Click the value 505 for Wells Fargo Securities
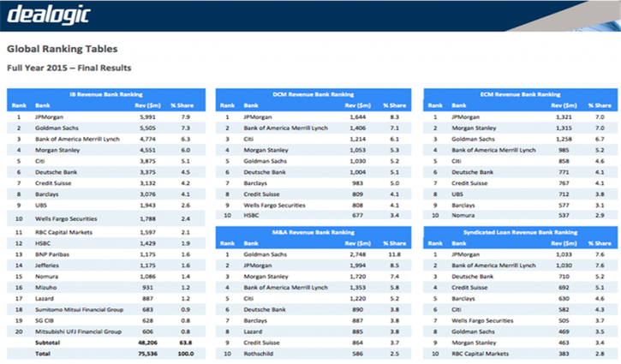 (x=564, y=321)
